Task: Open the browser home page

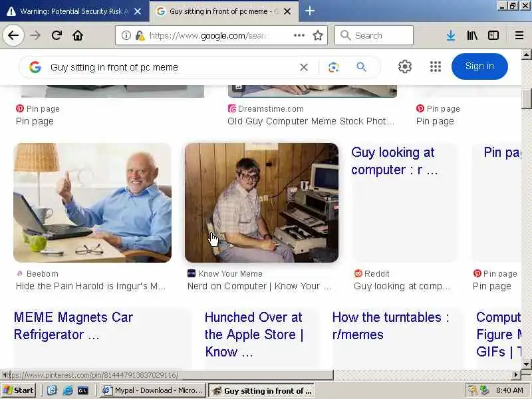Action: point(78,35)
